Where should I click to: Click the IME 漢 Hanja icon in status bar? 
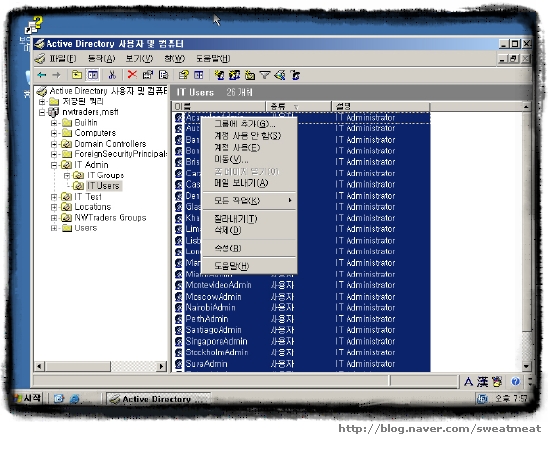coord(483,382)
